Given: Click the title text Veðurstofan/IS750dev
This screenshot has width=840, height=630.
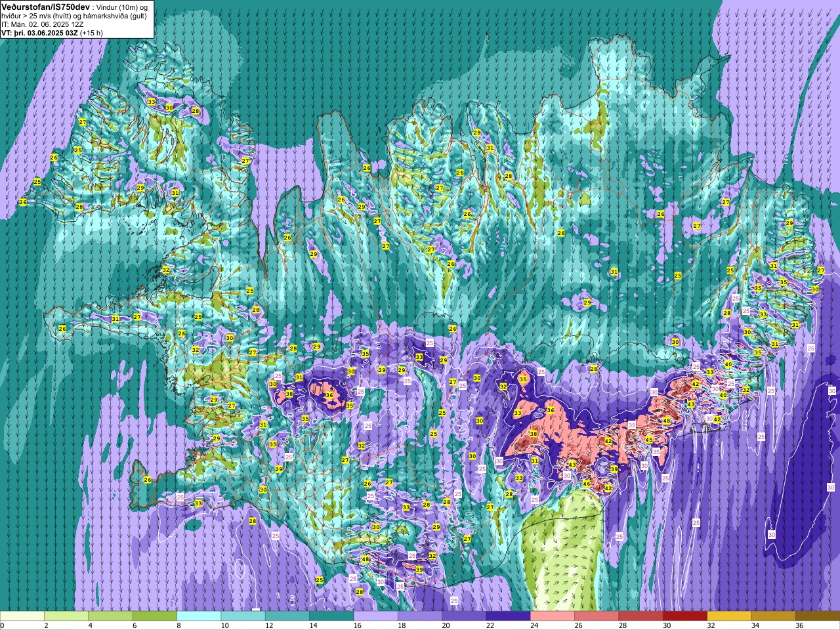Looking at the screenshot, I should (x=46, y=6).
